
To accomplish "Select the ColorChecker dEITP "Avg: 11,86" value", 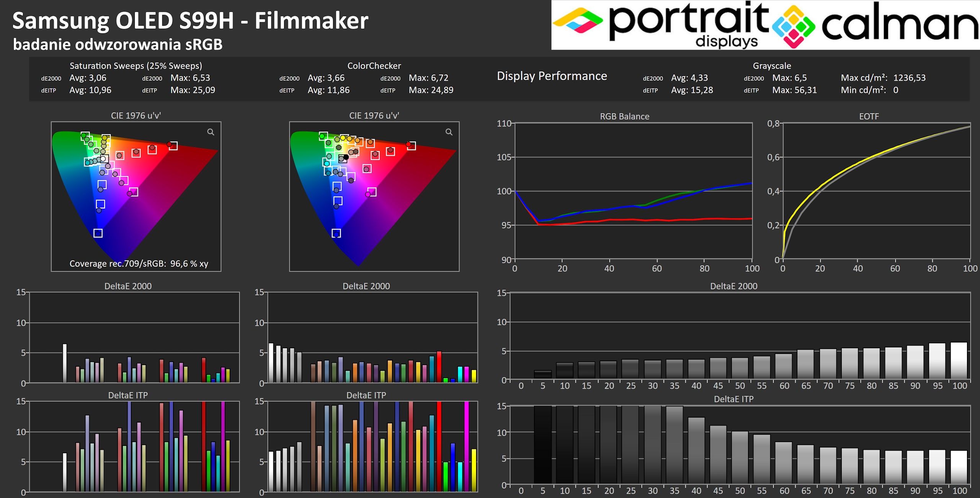I will (x=328, y=90).
